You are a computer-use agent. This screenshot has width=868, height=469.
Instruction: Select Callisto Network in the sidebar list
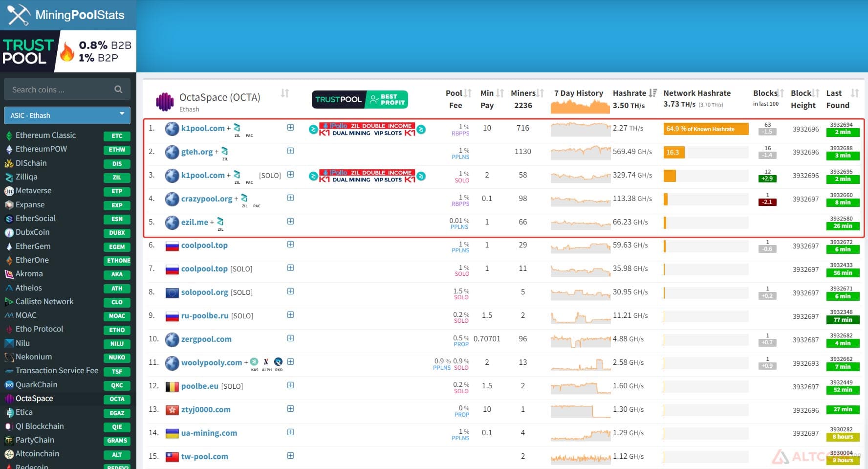tap(44, 302)
